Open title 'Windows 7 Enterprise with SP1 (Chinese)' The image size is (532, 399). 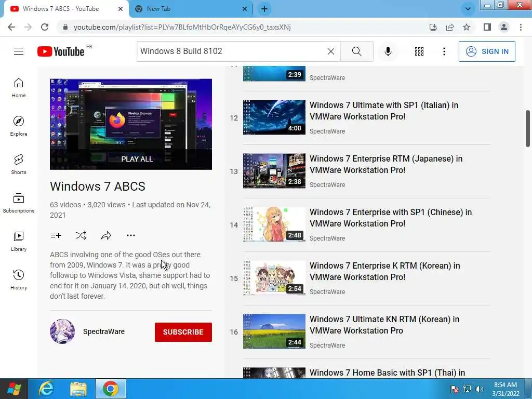[x=391, y=218]
